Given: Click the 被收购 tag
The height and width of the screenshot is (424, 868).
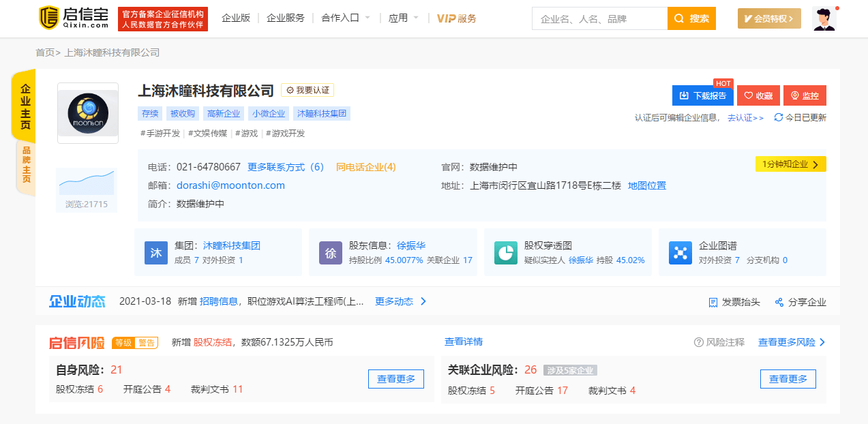Looking at the screenshot, I should pyautogui.click(x=183, y=114).
